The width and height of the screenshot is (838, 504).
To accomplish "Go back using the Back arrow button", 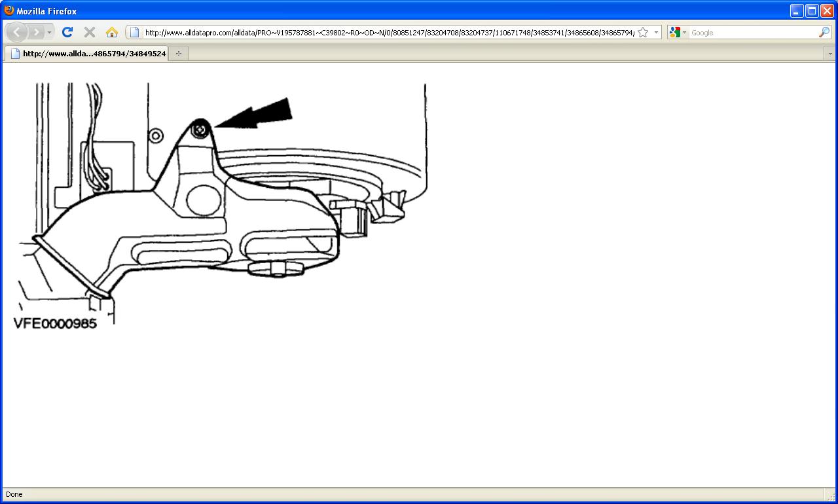I will [16, 32].
